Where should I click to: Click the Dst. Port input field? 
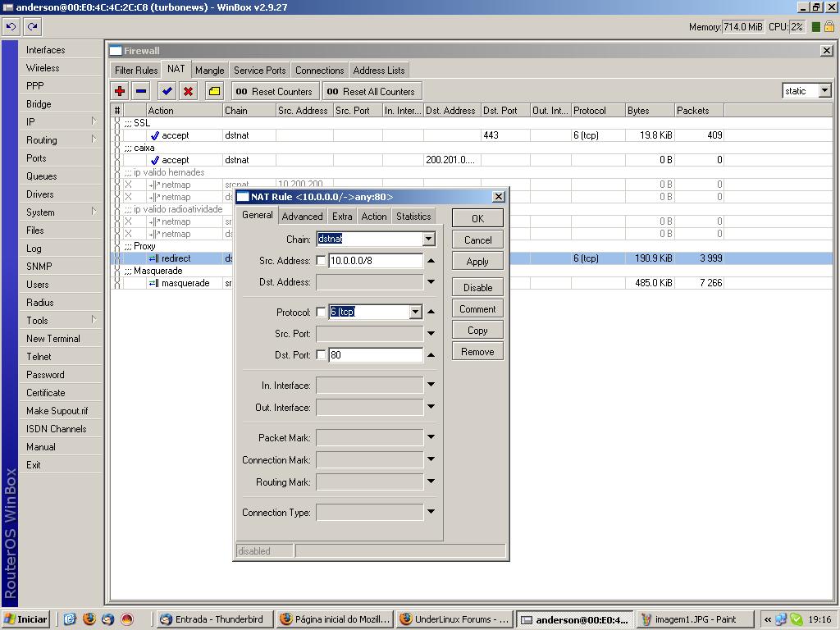376,355
